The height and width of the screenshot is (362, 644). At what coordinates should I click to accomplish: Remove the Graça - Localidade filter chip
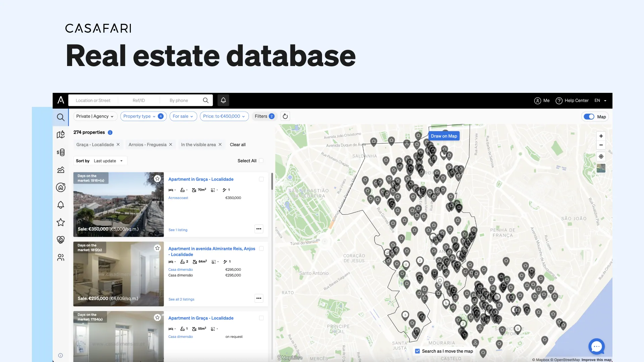pyautogui.click(x=118, y=144)
